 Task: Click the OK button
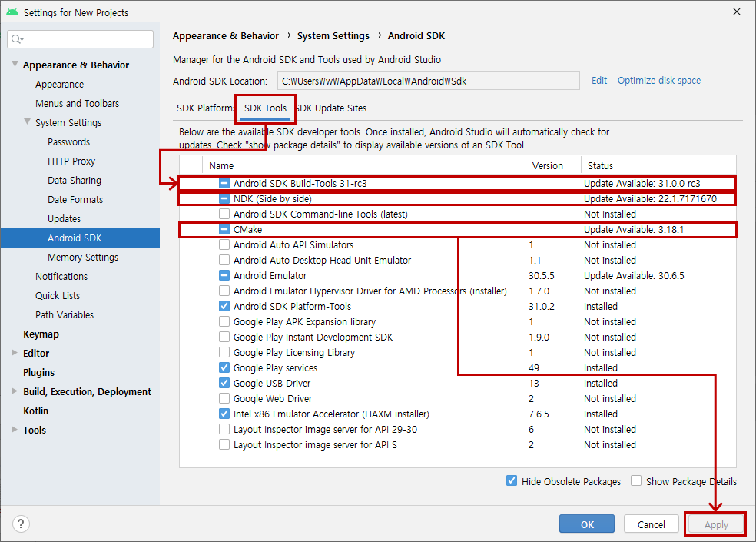tap(587, 524)
